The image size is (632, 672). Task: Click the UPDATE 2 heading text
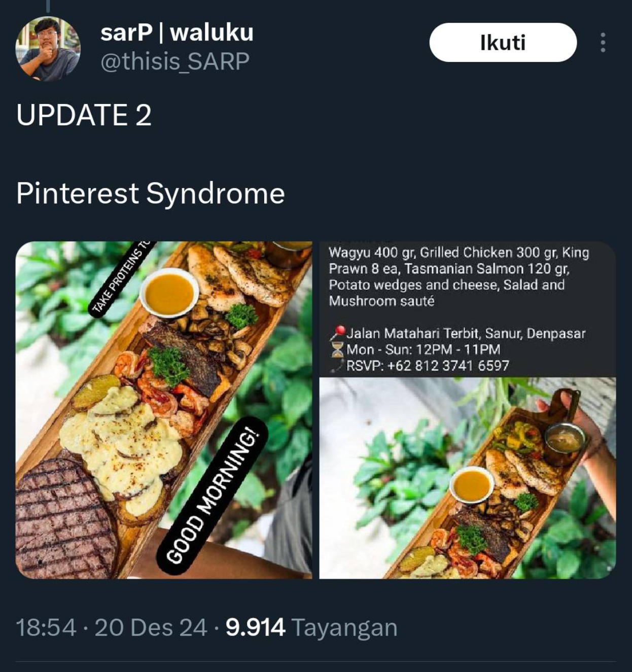[84, 115]
